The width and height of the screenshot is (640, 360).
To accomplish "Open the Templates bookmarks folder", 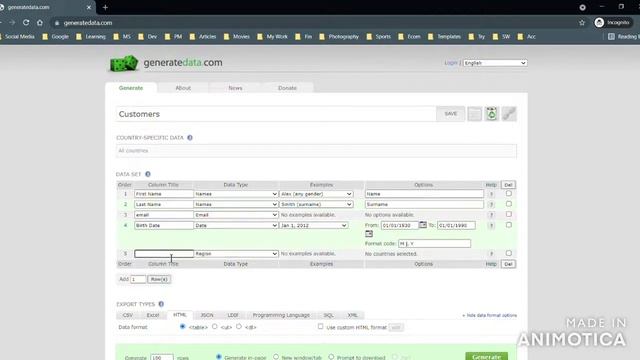I will pos(444,37).
